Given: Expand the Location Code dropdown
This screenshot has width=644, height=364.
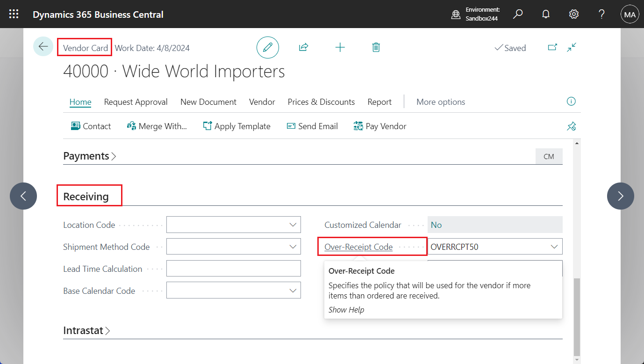Looking at the screenshot, I should click(293, 225).
